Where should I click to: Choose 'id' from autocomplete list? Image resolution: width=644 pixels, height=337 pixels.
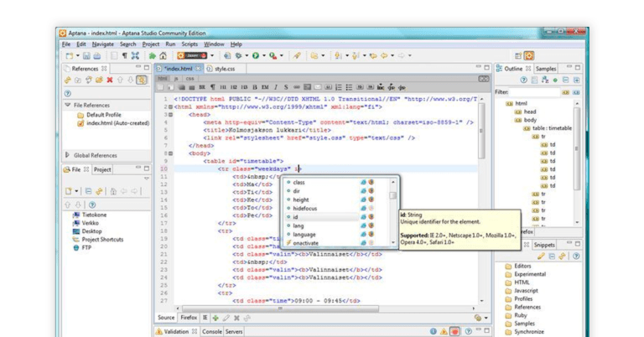295,217
